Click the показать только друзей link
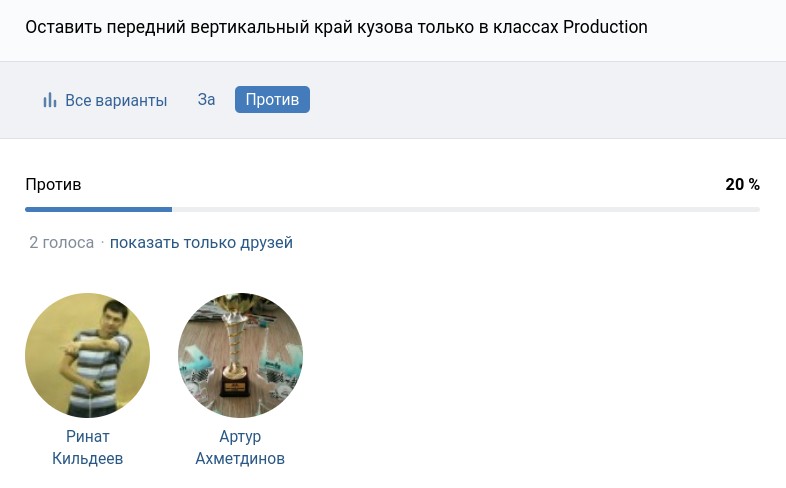This screenshot has height=488, width=786. click(x=201, y=242)
